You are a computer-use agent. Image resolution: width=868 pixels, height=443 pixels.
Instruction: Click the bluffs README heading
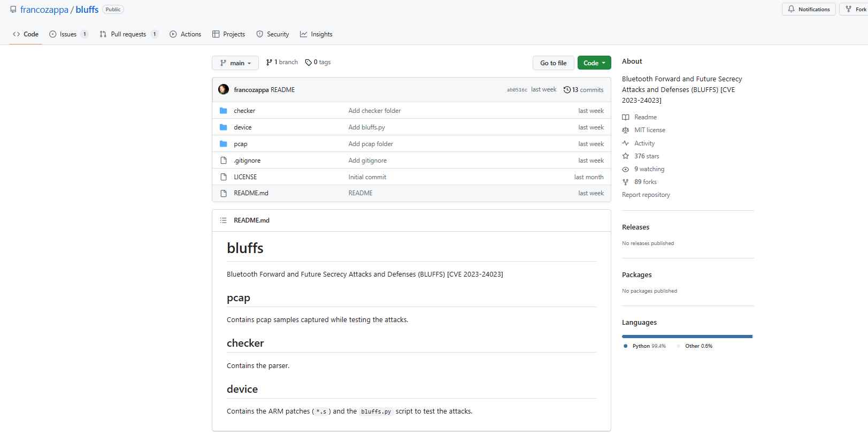pyautogui.click(x=245, y=248)
